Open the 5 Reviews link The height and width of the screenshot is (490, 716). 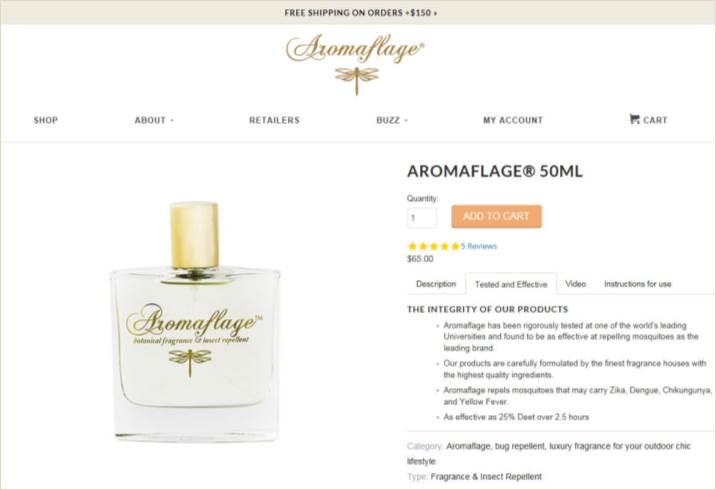point(479,246)
